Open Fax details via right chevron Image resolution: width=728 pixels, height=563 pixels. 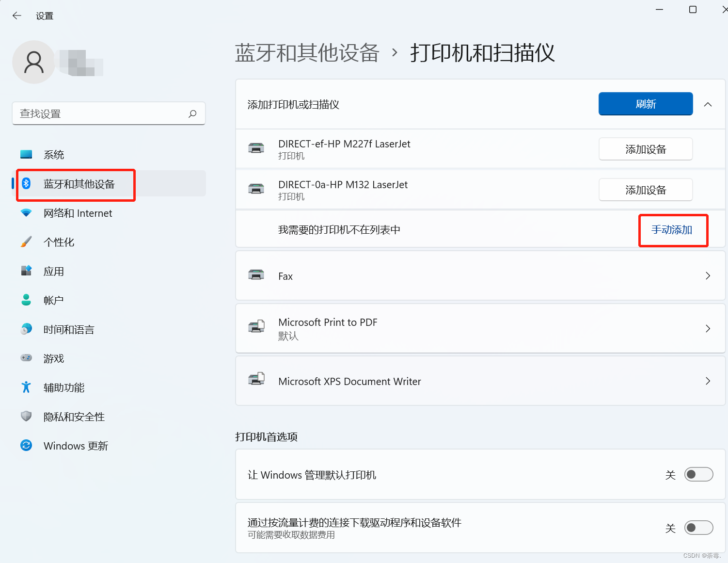(708, 275)
